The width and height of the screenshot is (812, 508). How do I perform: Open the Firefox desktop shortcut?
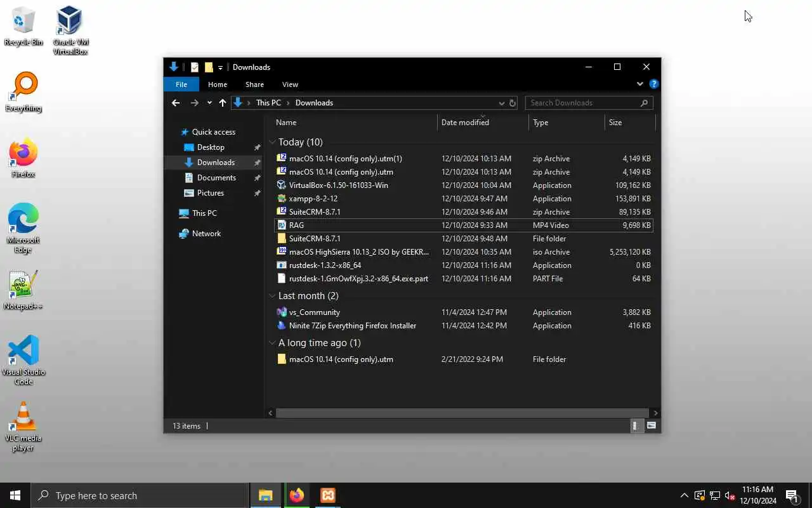click(x=23, y=158)
